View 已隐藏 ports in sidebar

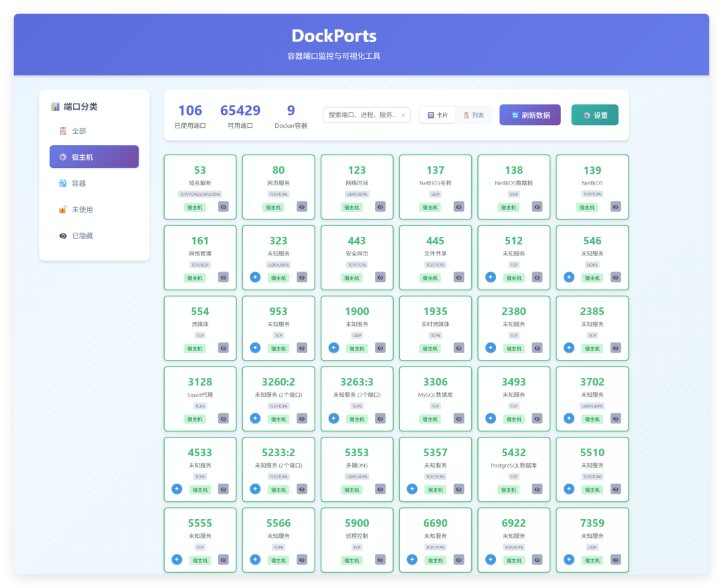94,235
